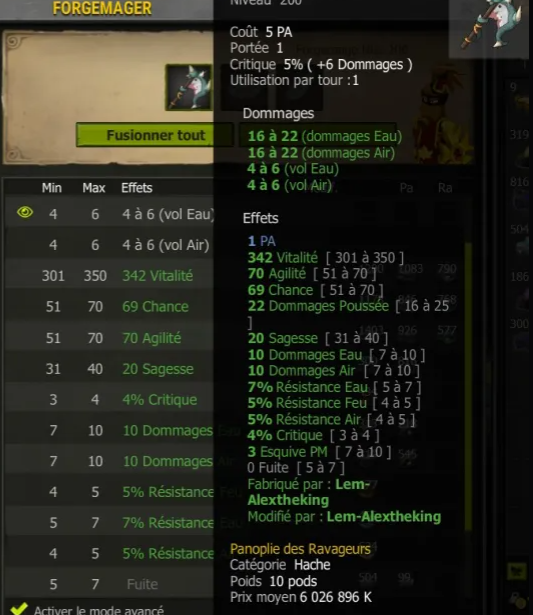Click the 'Min' column header

[52, 188]
